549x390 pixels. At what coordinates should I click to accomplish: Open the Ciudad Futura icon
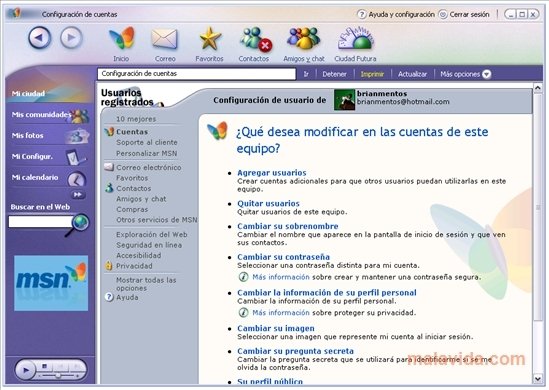[355, 39]
